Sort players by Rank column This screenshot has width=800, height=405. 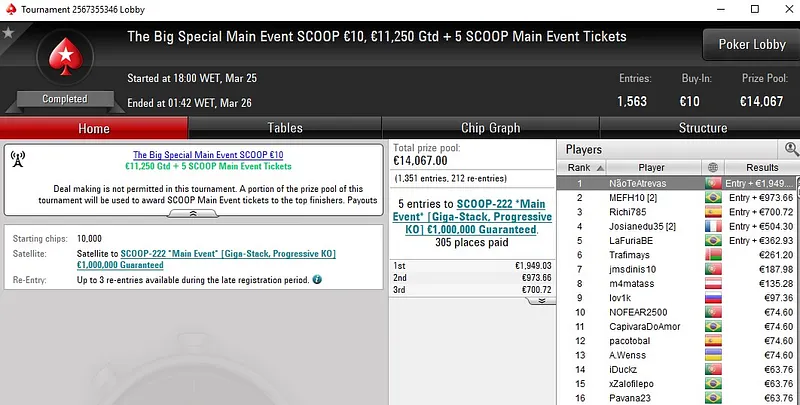[x=579, y=168]
